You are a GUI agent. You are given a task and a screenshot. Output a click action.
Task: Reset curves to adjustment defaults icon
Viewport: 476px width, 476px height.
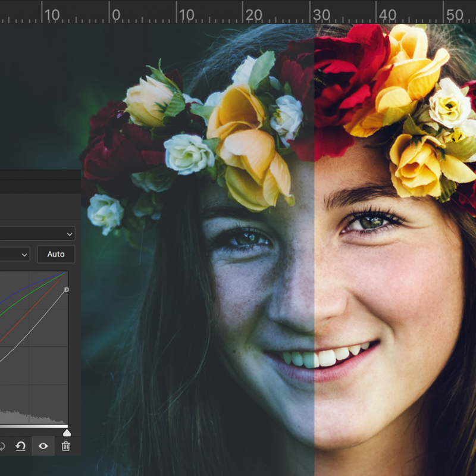click(21, 446)
